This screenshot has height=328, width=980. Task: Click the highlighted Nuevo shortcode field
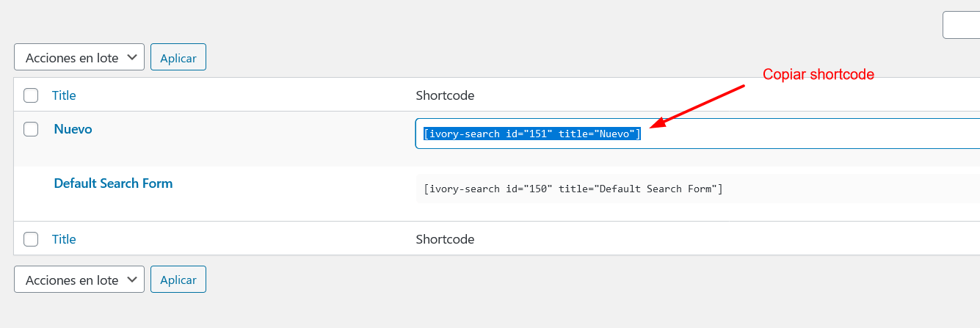coord(697,134)
